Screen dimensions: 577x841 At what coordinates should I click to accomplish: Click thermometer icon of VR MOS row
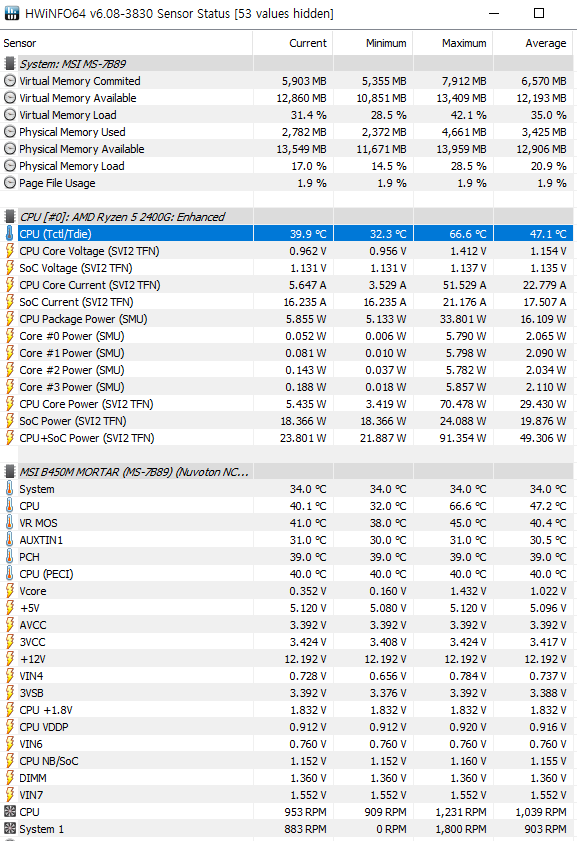tap(10, 523)
